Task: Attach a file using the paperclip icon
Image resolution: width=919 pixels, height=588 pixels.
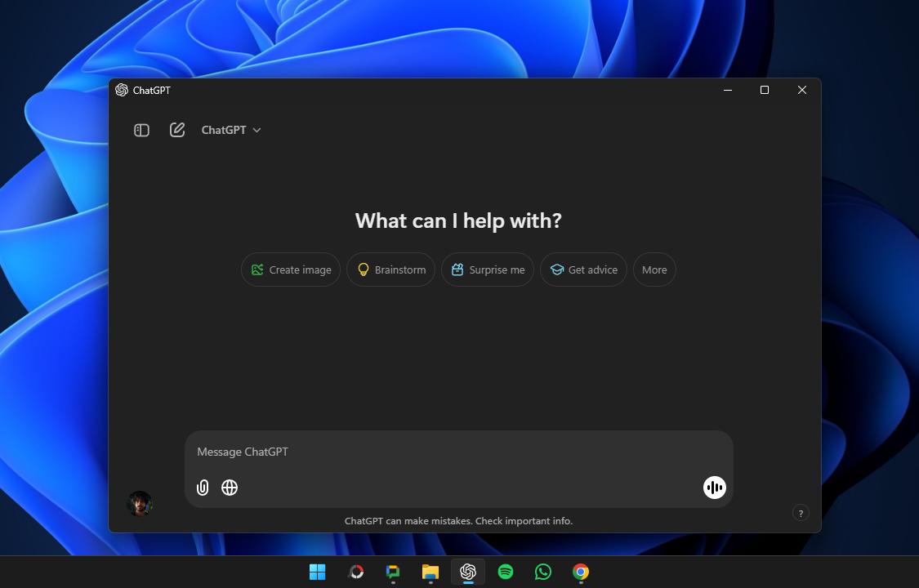Action: pyautogui.click(x=203, y=488)
